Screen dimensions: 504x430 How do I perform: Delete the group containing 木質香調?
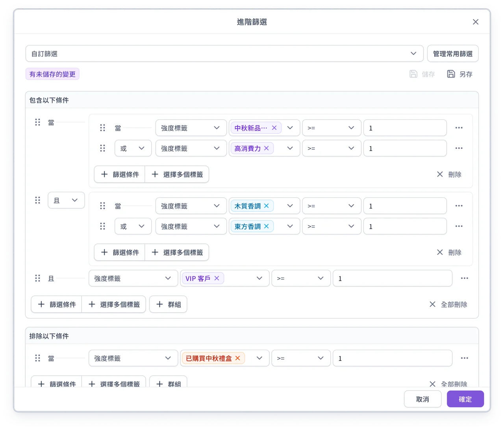click(x=449, y=252)
